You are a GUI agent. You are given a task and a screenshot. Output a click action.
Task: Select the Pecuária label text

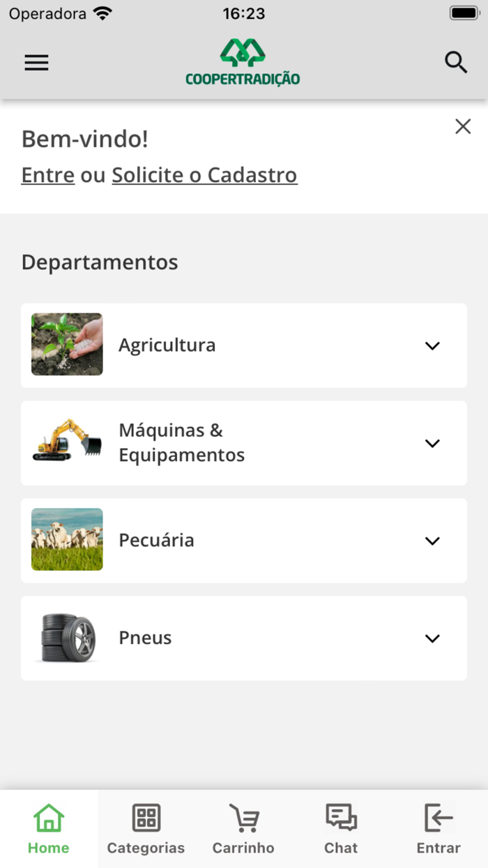[x=156, y=540]
